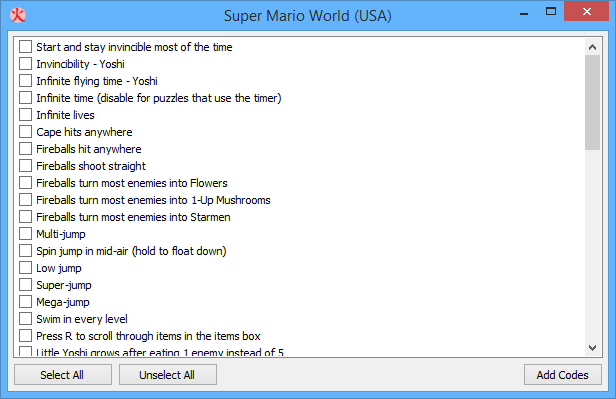Viewport: 616px width, 399px height.
Task: Click the scrollbar track below the thumb
Action: (592, 245)
